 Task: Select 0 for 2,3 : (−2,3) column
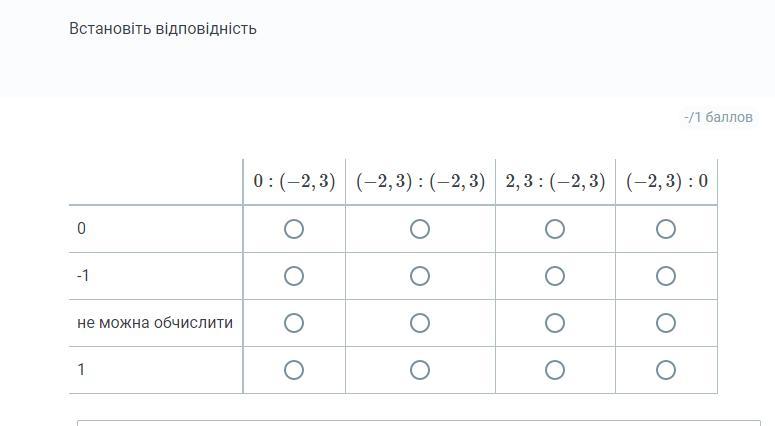(555, 229)
